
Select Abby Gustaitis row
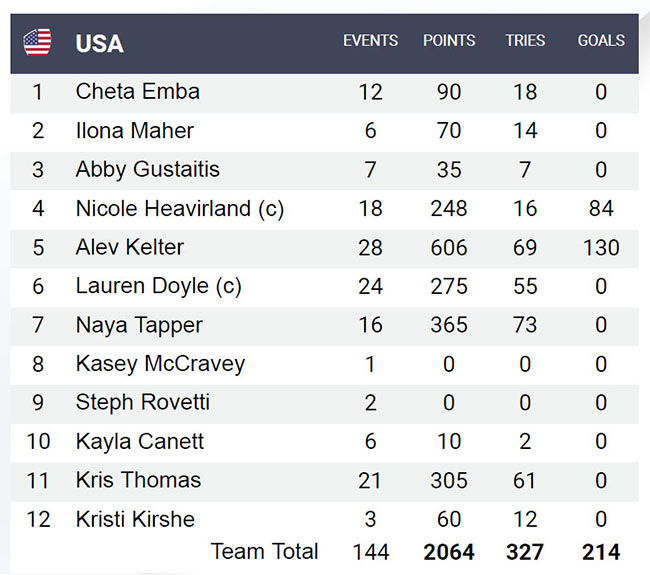click(147, 170)
